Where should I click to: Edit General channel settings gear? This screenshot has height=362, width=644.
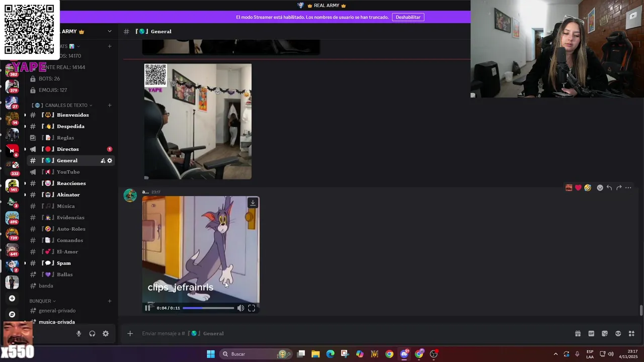click(110, 160)
